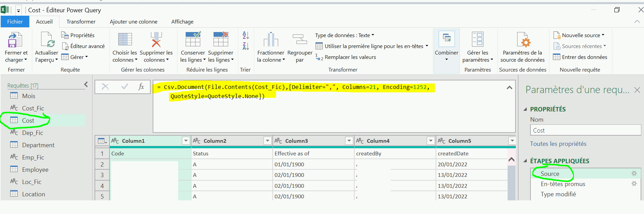Click Conserver les lignes icon

193,39
